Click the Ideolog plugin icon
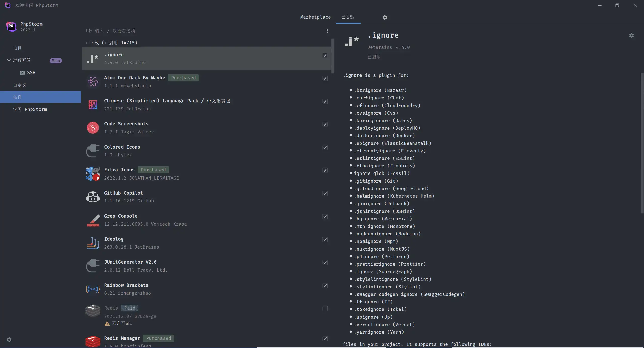This screenshot has width=644, height=348. 93,243
